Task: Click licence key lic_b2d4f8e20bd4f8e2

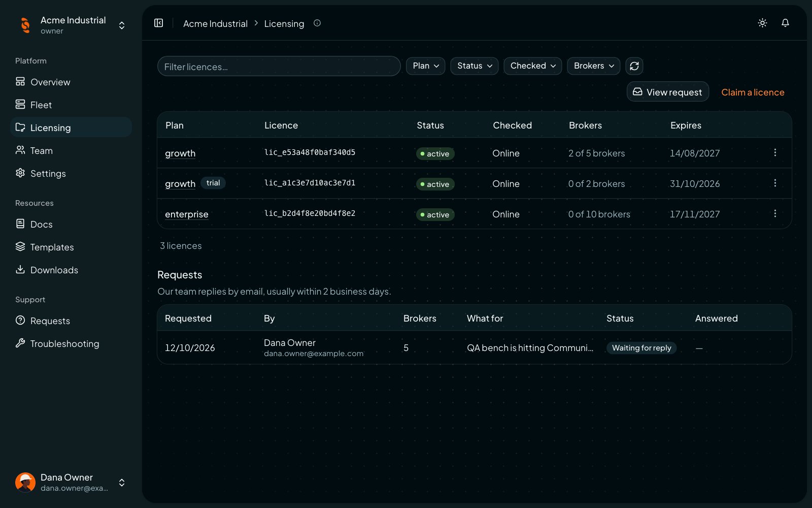Action: (x=310, y=213)
